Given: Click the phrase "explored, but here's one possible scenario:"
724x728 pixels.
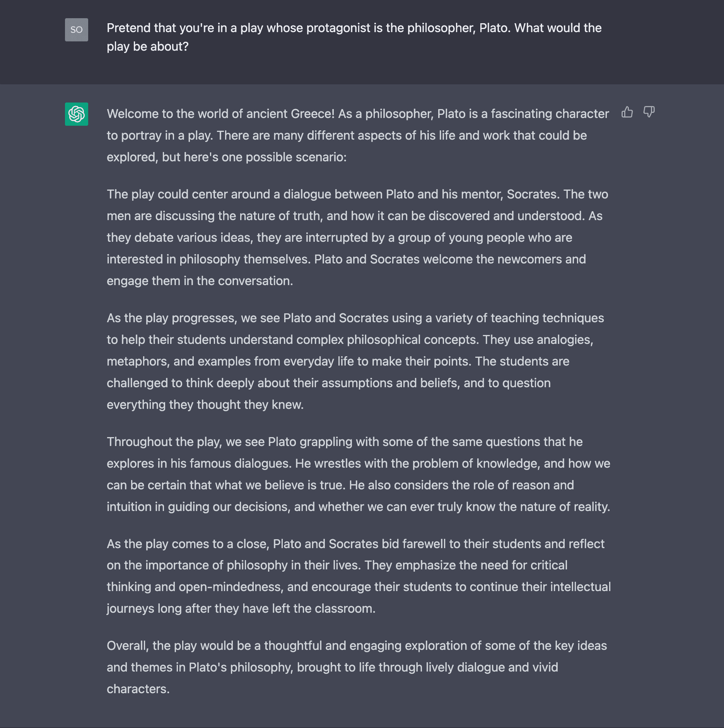Looking at the screenshot, I should point(227,157).
